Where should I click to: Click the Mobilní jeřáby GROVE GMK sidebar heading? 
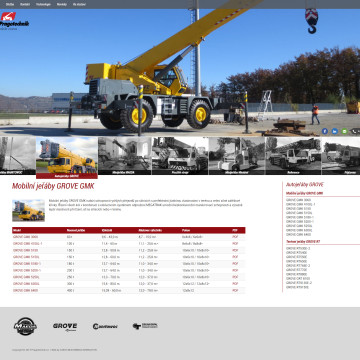pos(304,193)
